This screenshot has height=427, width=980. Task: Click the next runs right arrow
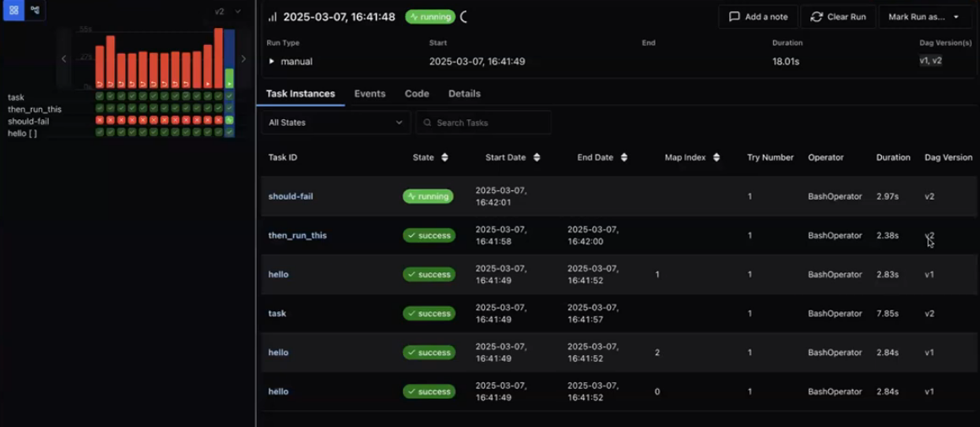pos(243,58)
